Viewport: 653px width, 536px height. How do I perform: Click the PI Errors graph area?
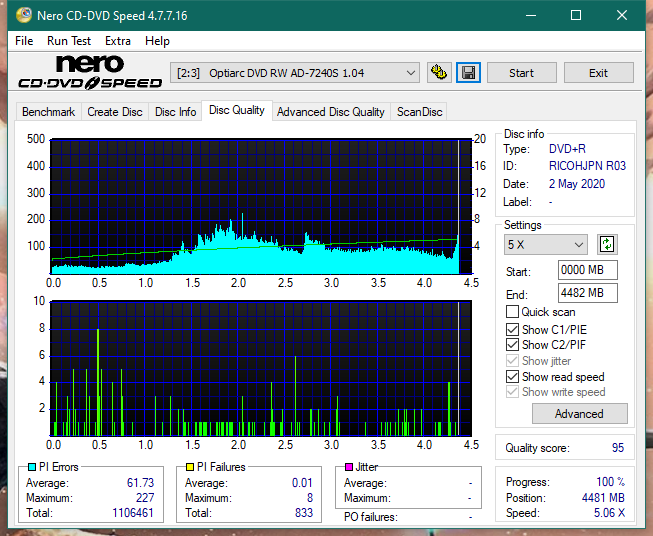point(261,206)
